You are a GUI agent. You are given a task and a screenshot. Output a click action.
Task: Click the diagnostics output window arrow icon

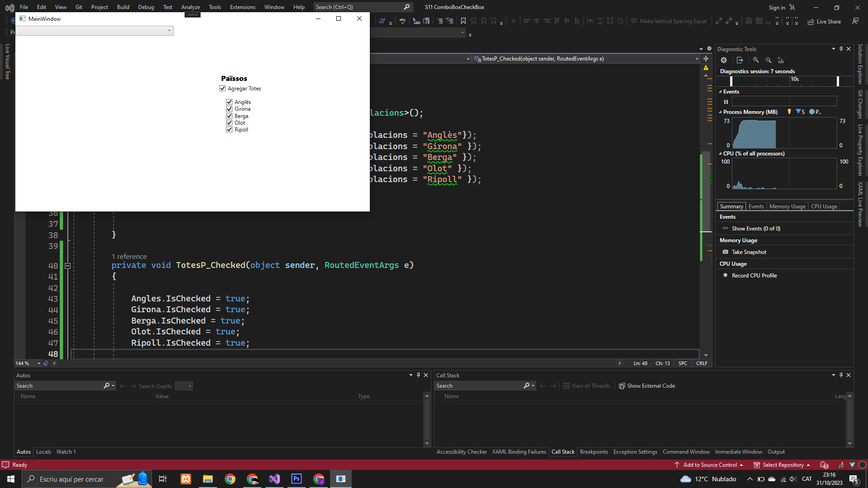pyautogui.click(x=740, y=60)
